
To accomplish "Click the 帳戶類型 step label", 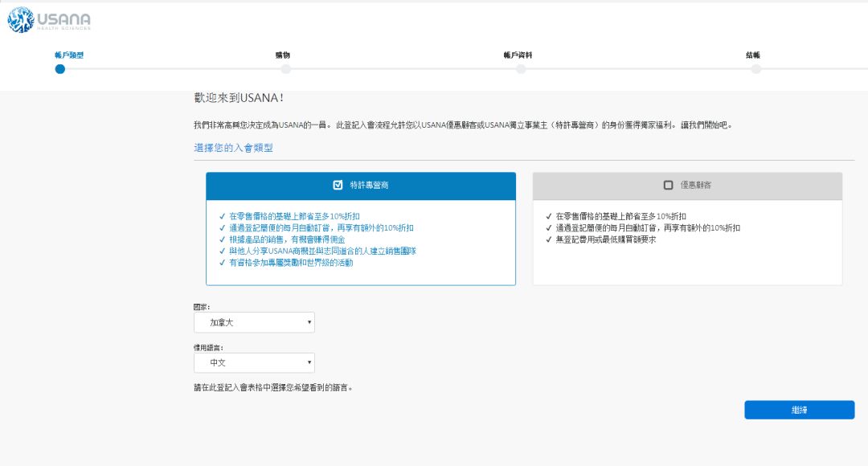I will [69, 55].
